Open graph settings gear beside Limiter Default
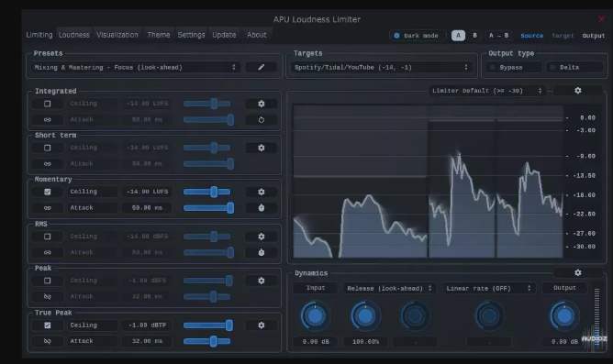Screen dimensions: 613x364 578,91
